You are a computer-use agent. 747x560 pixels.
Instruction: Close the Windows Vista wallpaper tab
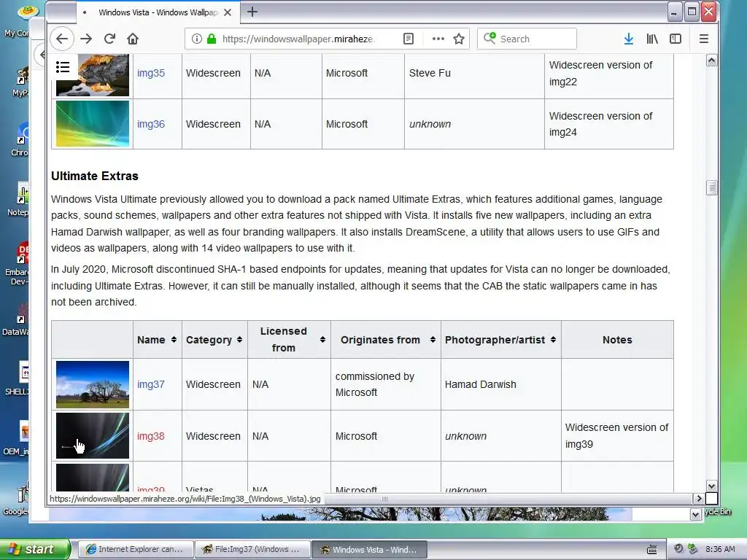(x=228, y=12)
